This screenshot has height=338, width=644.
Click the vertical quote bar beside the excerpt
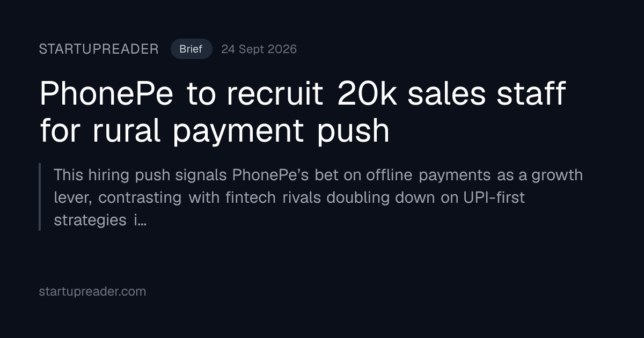(40, 197)
